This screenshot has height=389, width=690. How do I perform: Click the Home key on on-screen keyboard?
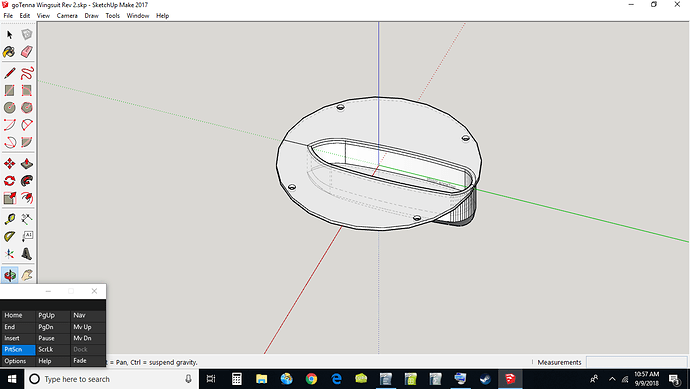tap(18, 316)
